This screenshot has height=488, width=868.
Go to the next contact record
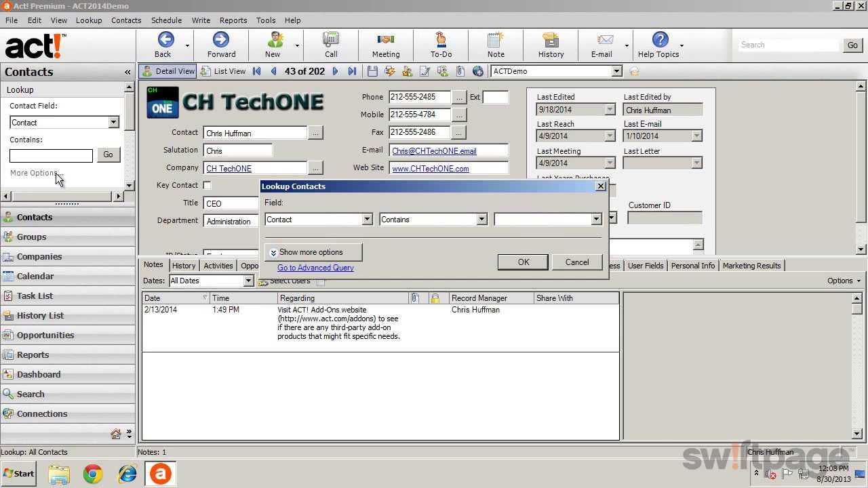(335, 71)
